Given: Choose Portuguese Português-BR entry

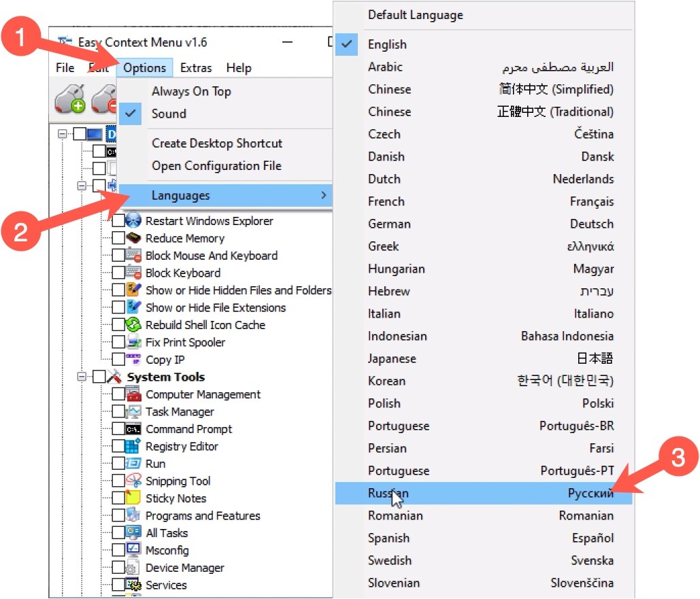Looking at the screenshot, I should pyautogui.click(x=484, y=426).
